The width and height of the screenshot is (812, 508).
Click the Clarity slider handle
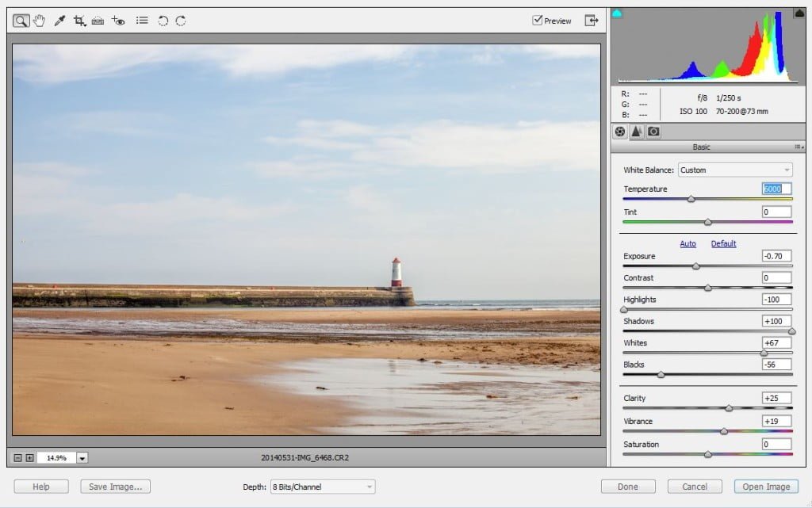[x=730, y=408]
